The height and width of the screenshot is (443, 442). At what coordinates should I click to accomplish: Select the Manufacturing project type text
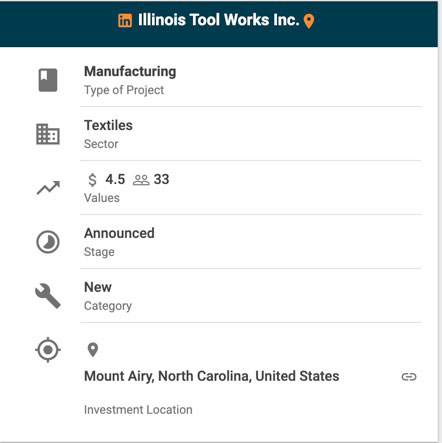click(130, 72)
